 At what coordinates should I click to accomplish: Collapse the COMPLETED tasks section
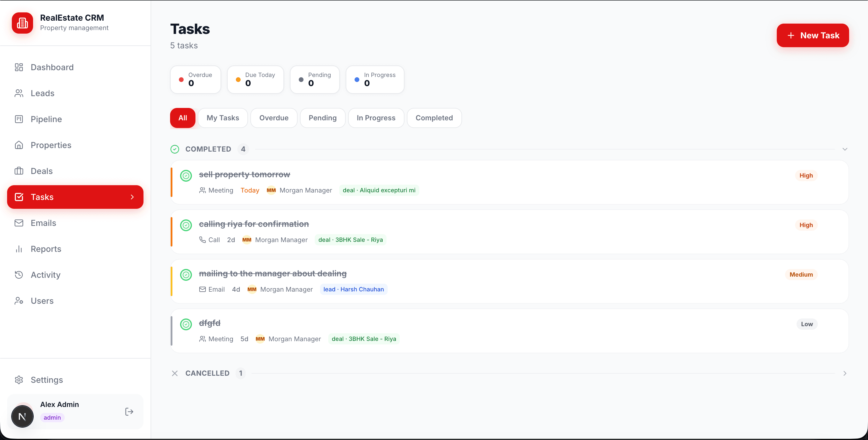(844, 149)
